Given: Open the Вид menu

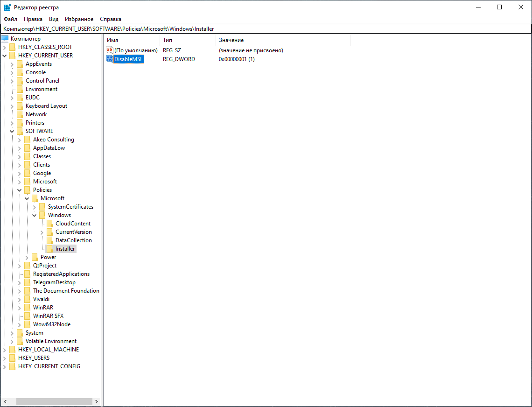Looking at the screenshot, I should click(54, 19).
